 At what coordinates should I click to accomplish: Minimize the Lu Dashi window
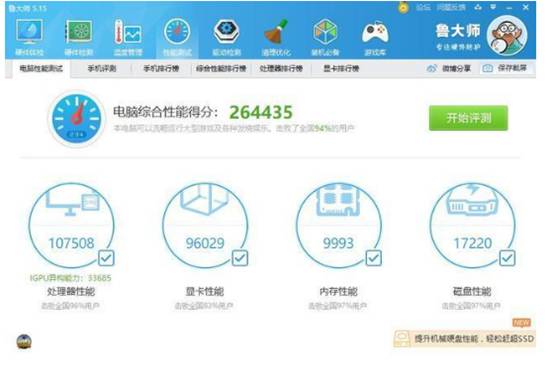tap(509, 7)
